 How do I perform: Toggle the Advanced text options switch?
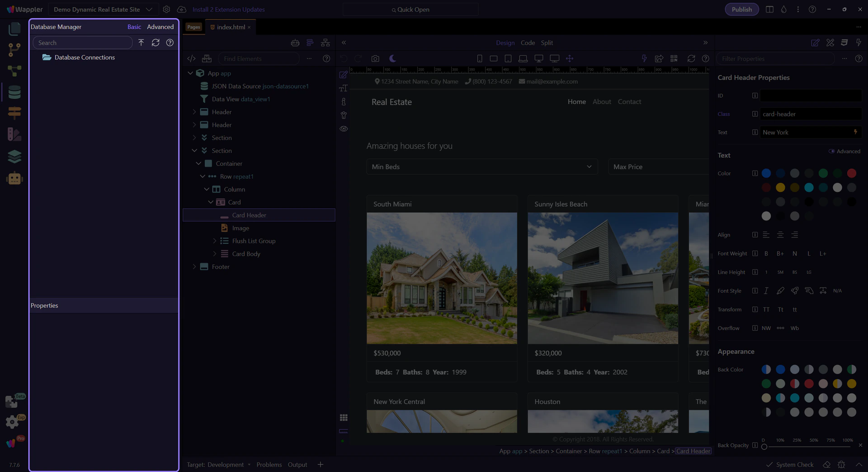coord(831,151)
